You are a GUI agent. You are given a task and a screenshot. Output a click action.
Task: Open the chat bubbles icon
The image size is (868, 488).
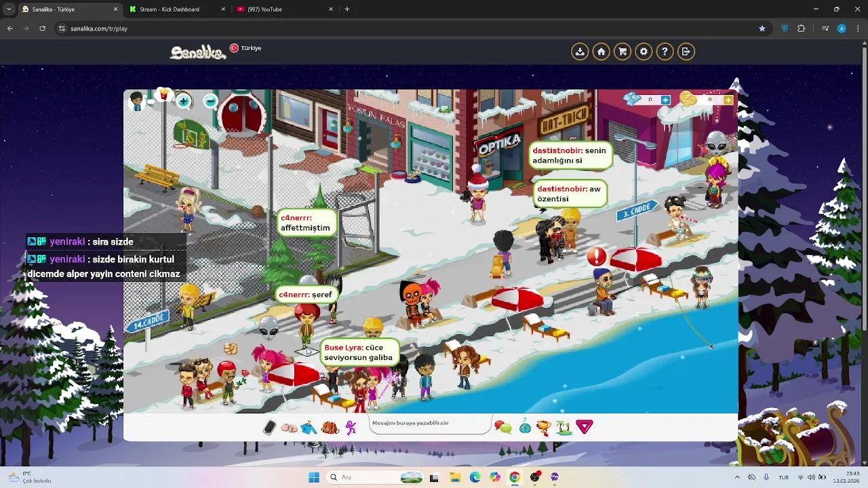click(502, 427)
